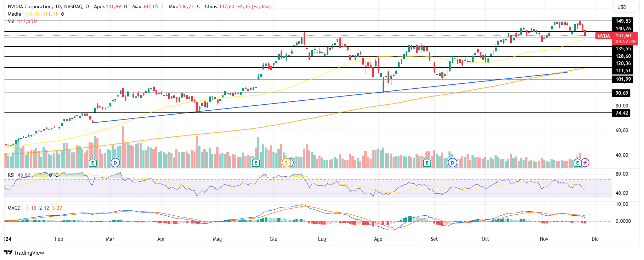This screenshot has width=644, height=260.
Task: Click the 74,42 price level label
Action: pyautogui.click(x=622, y=113)
